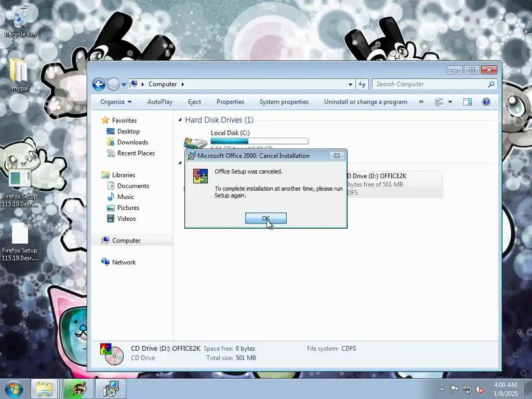Open System properties
This screenshot has height=399, width=532.
click(284, 102)
